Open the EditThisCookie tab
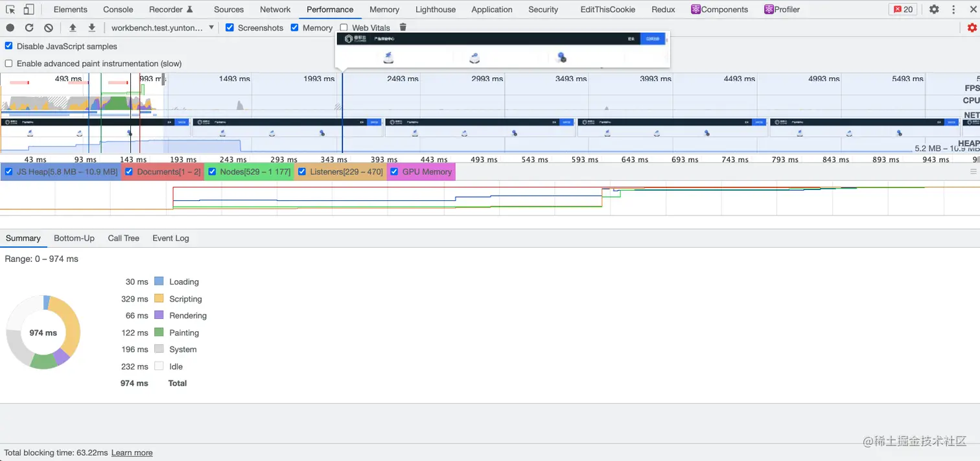The height and width of the screenshot is (461, 980). [609, 10]
